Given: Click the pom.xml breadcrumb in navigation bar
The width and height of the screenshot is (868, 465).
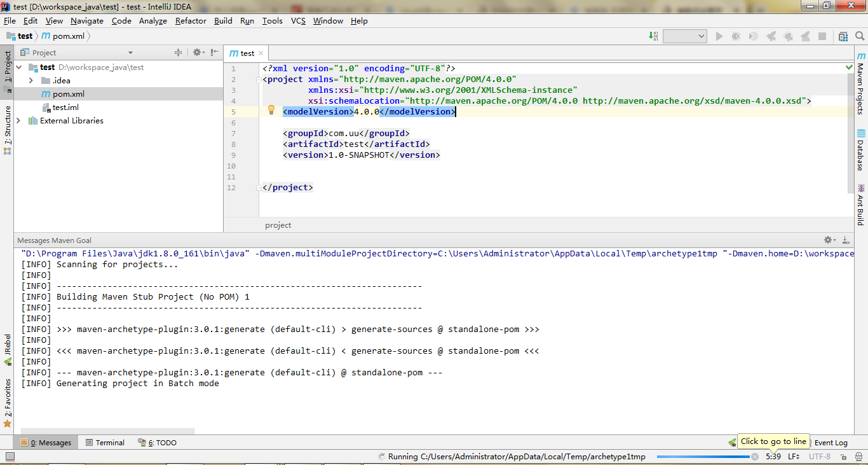Looking at the screenshot, I should coord(63,36).
